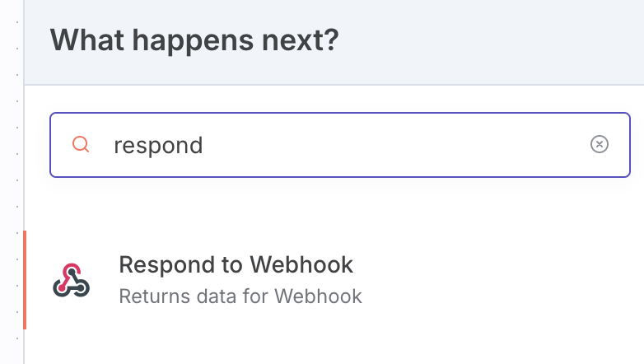Select the Respond to Webhook title
Viewport: 644px width, 364px height.
pos(236,265)
